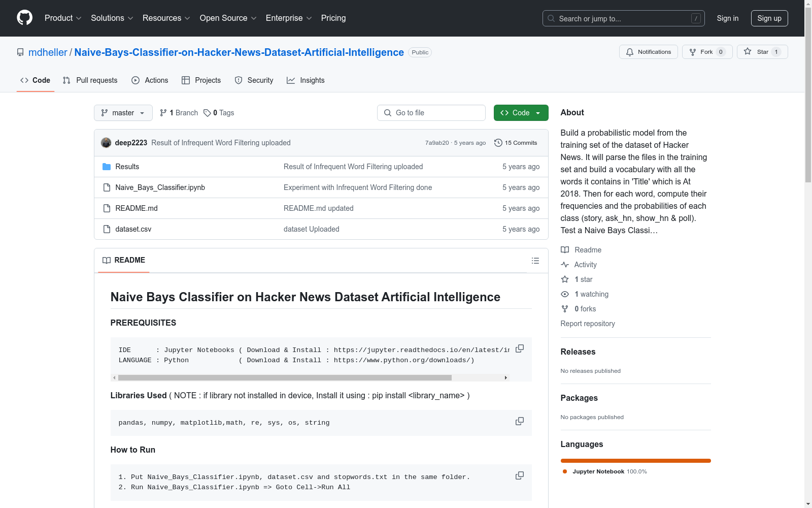The width and height of the screenshot is (812, 508).
Task: Click the Report repository link
Action: pyautogui.click(x=588, y=324)
